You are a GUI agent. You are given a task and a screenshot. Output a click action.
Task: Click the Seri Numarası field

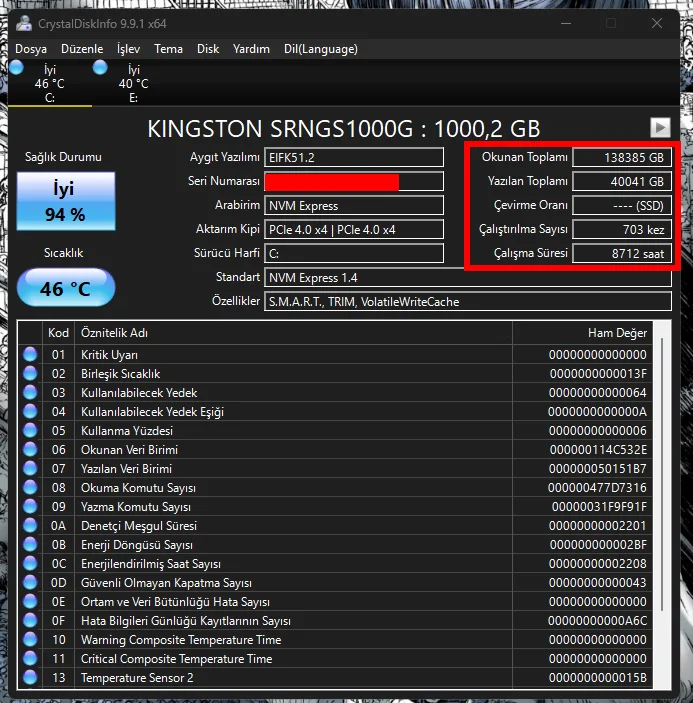click(354, 182)
